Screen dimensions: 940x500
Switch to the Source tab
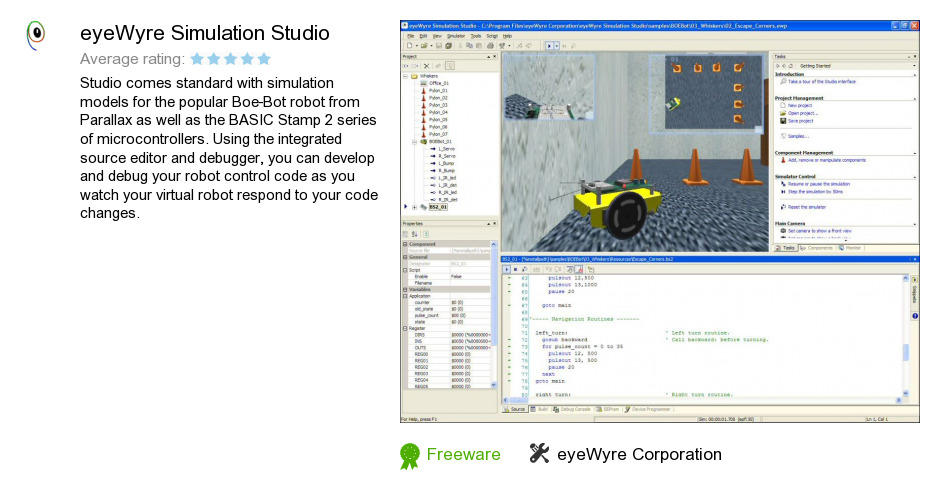point(514,409)
